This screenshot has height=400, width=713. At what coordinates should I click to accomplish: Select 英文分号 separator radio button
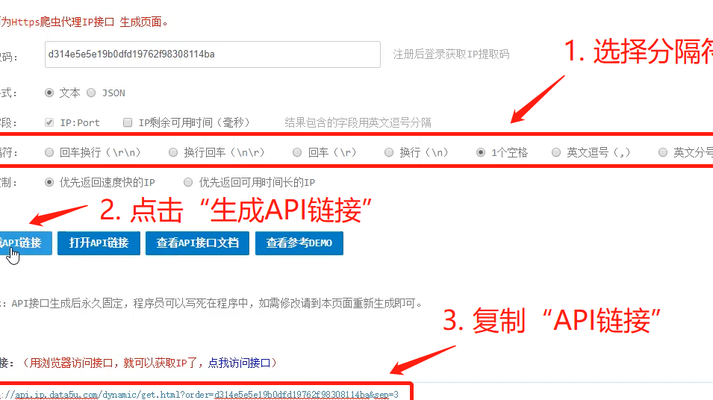click(663, 153)
